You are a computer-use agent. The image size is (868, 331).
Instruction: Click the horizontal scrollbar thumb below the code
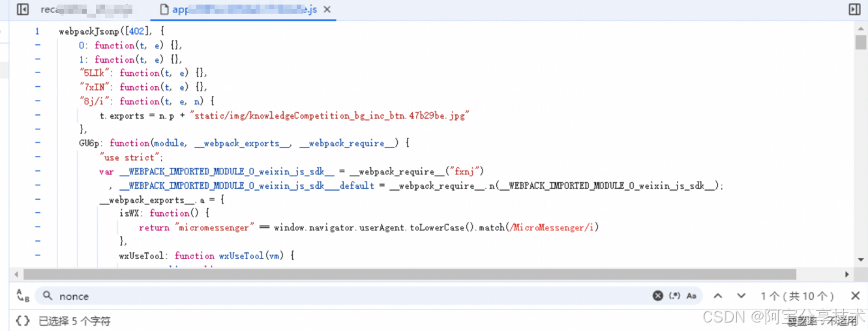(410, 274)
